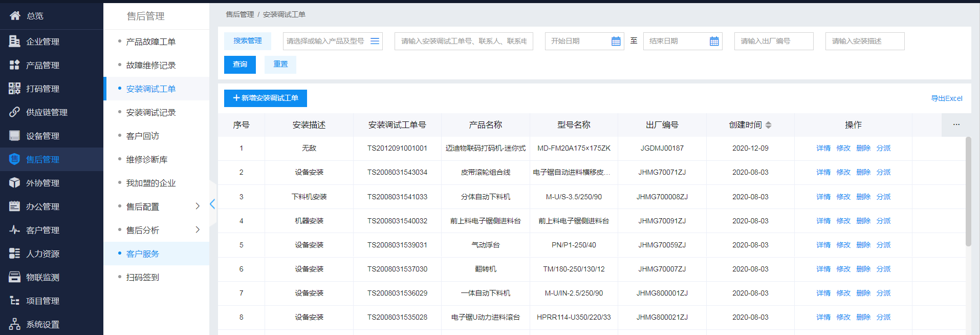Open 安装调试记录 menu item
This screenshot has height=335, width=980.
click(x=151, y=112)
